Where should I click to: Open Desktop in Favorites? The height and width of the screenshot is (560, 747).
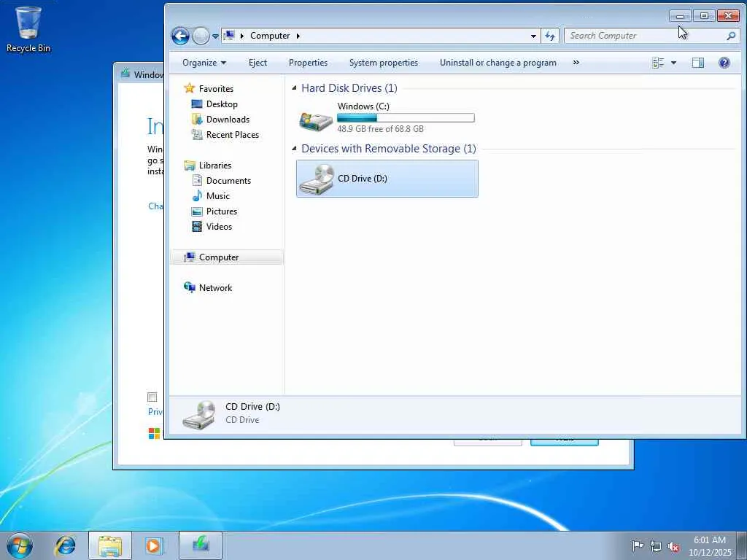pos(222,104)
